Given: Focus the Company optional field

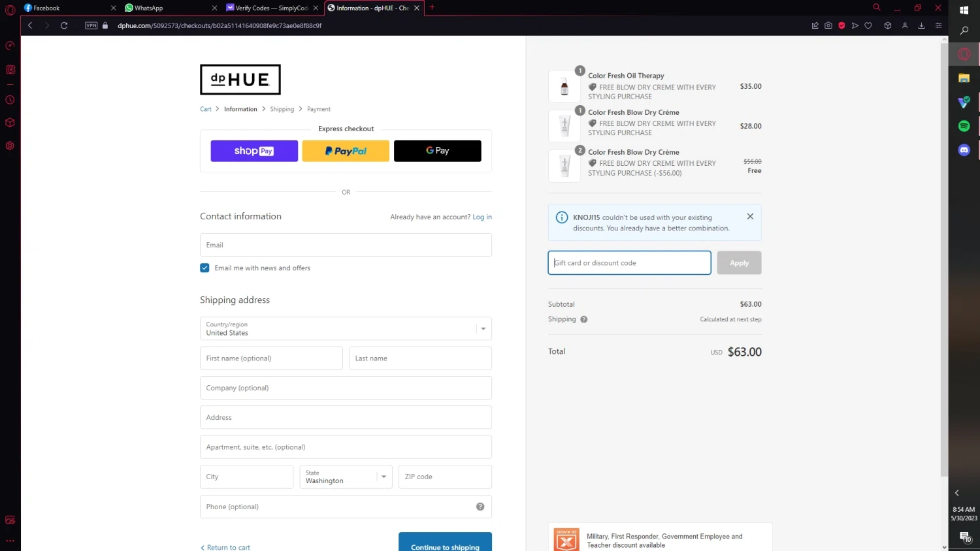Looking at the screenshot, I should [x=346, y=388].
